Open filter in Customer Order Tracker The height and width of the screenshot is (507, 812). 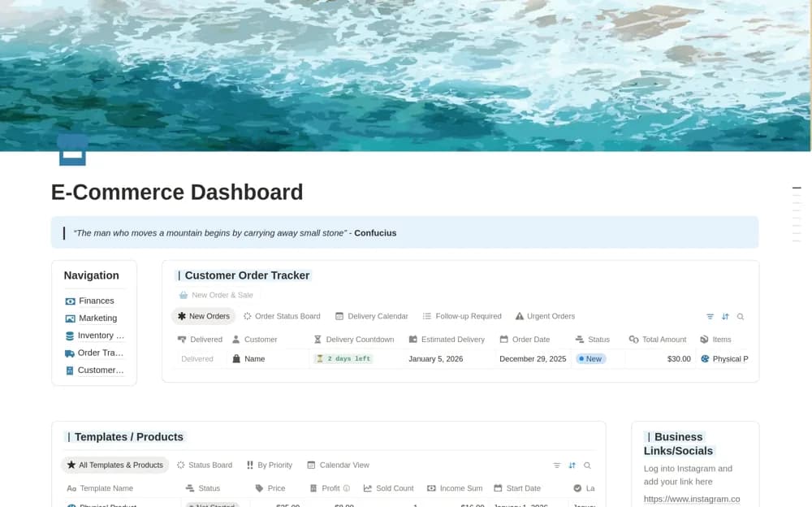710,316
